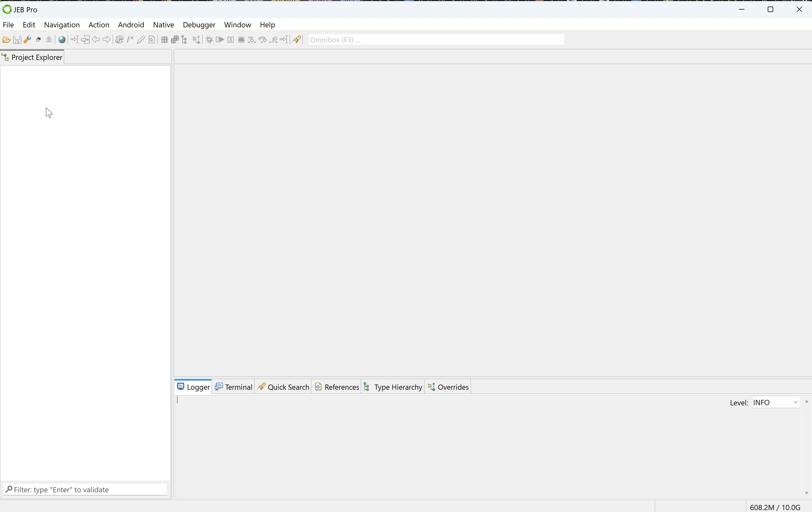
Task: Click the cross-references document-arrow toolbar icon
Action: click(152, 40)
